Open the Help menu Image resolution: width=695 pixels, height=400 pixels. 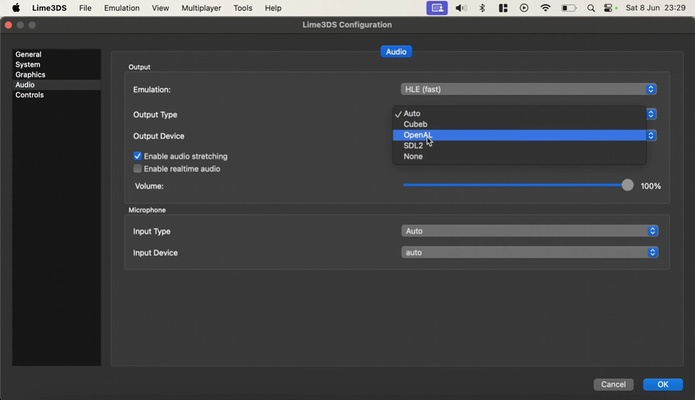tap(273, 8)
